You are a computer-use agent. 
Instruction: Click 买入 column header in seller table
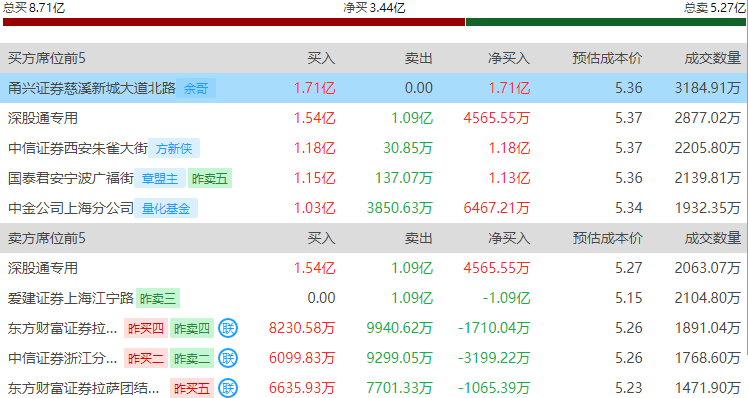point(321,238)
